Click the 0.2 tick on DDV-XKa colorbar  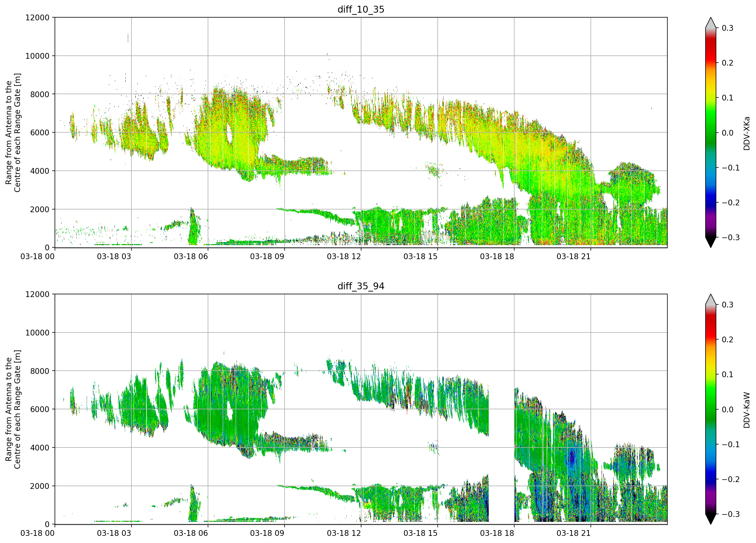(x=727, y=63)
